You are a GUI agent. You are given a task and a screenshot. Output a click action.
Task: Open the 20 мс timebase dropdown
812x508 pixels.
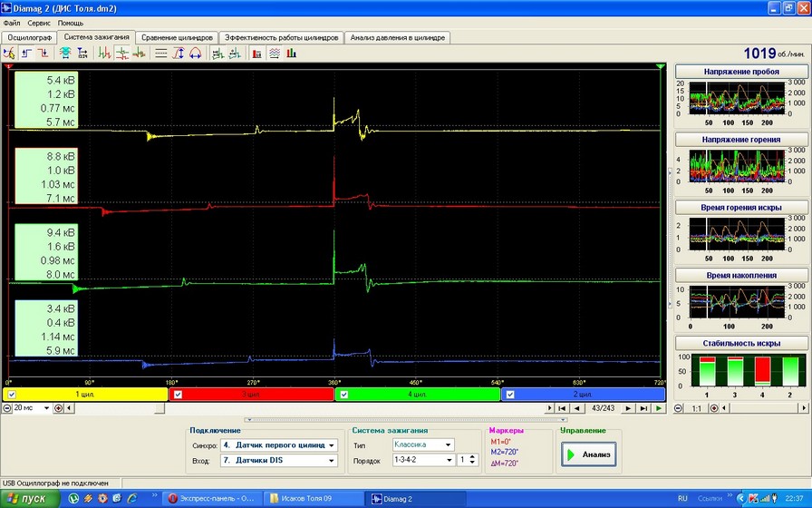coord(46,408)
